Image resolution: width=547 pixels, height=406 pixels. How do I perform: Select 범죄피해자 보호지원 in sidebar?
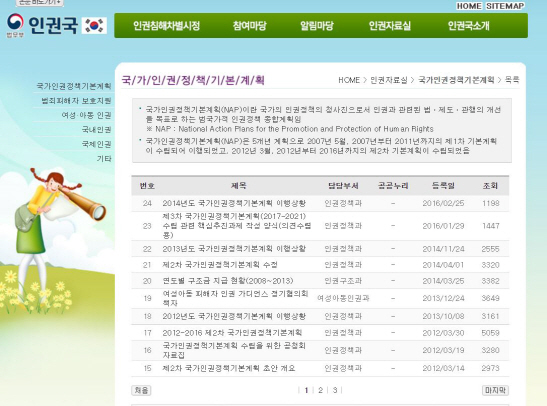(x=76, y=100)
